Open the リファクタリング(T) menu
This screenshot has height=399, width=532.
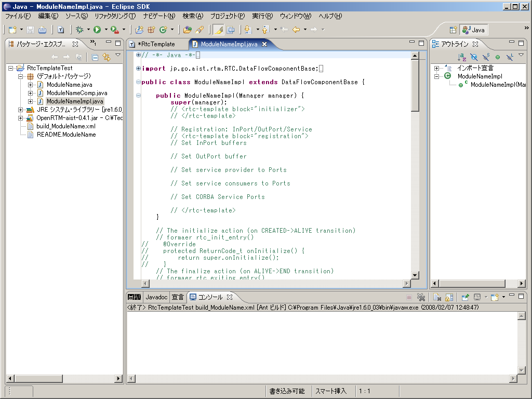click(x=115, y=16)
